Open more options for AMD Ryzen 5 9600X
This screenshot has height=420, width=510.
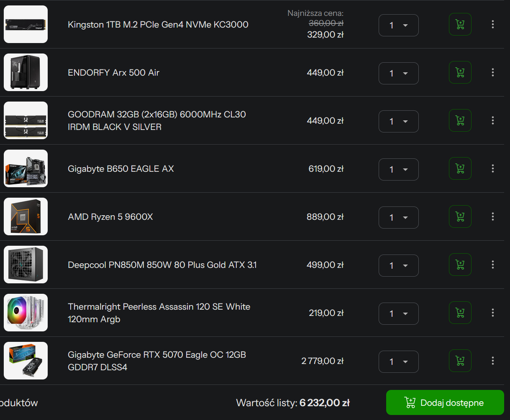pos(493,216)
